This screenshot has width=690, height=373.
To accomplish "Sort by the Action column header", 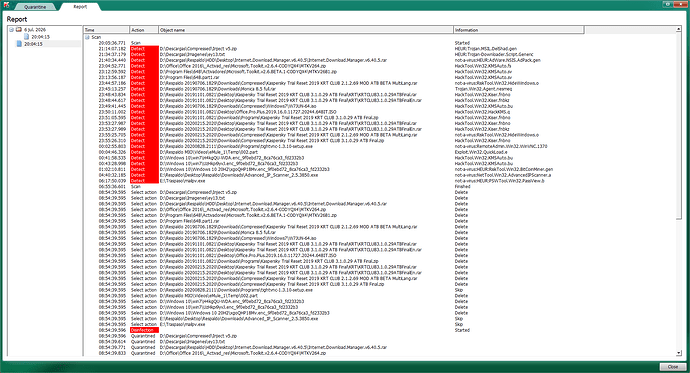I will [x=144, y=30].
